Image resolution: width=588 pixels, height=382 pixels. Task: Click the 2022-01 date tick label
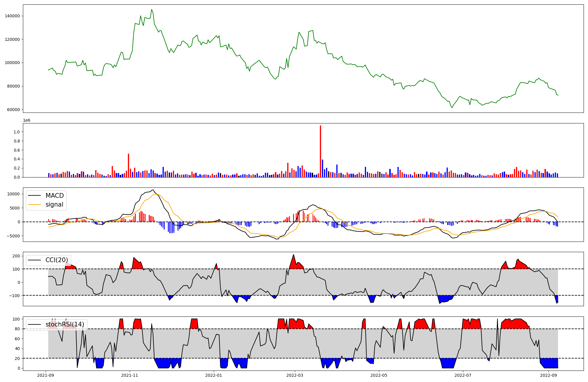point(214,375)
